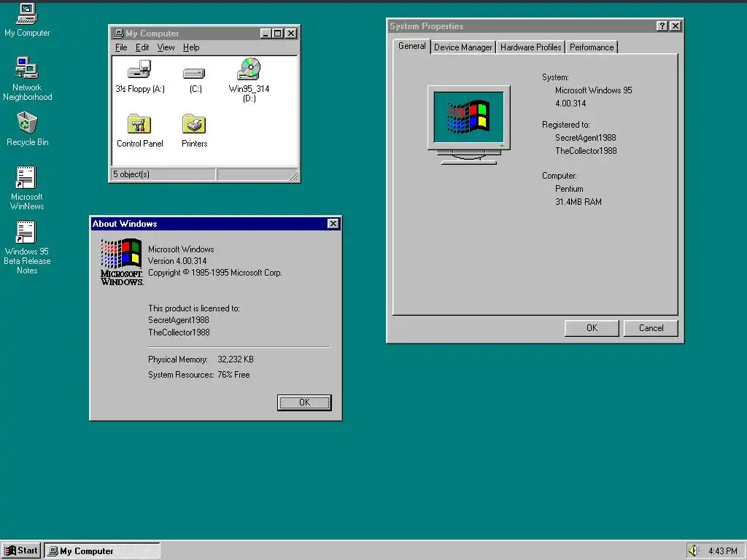Click copyright line in About Windows

(215, 273)
